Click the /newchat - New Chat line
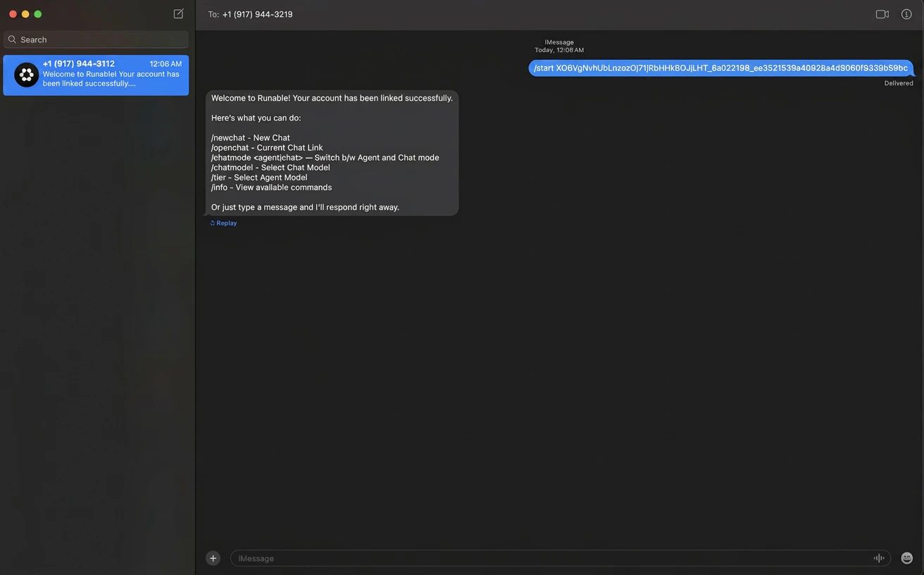Viewport: 924px width, 575px height. pos(251,138)
